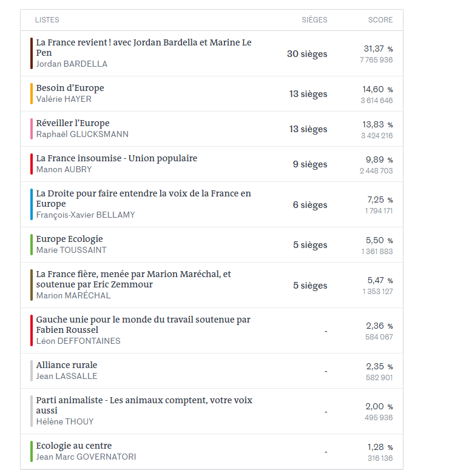Click the SCORE column header
This screenshot has height=476, width=466.
click(380, 20)
